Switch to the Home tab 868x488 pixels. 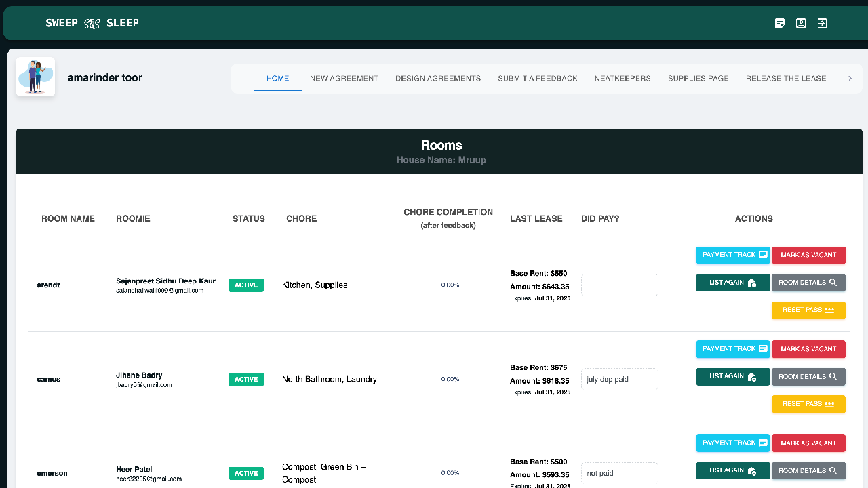278,78
